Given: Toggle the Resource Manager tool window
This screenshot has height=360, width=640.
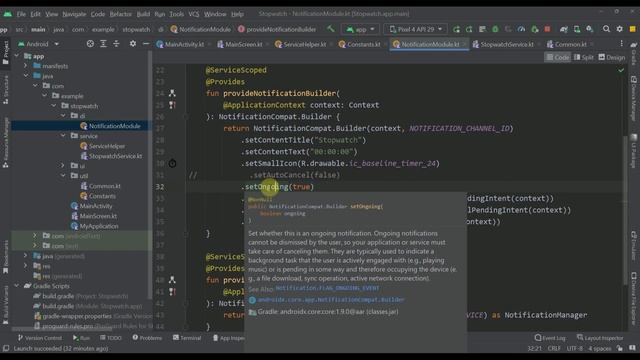Looking at the screenshot, I should click(x=6, y=143).
